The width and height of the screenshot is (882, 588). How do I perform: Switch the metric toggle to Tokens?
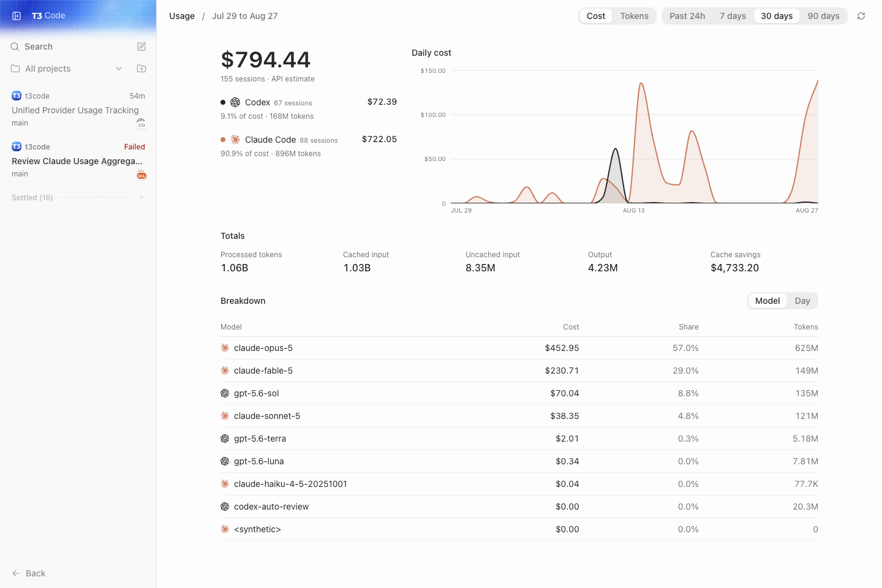tap(634, 16)
